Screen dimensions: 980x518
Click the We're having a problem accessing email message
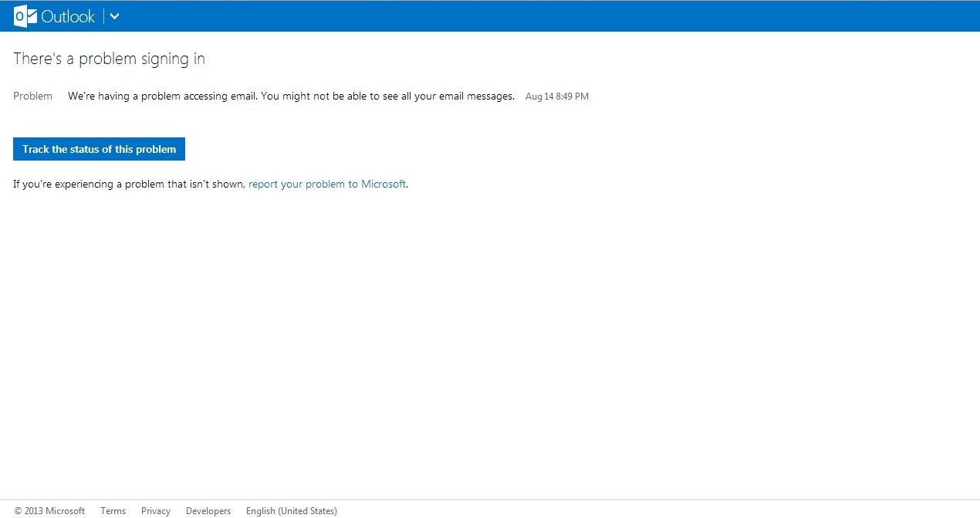pyautogui.click(x=291, y=96)
